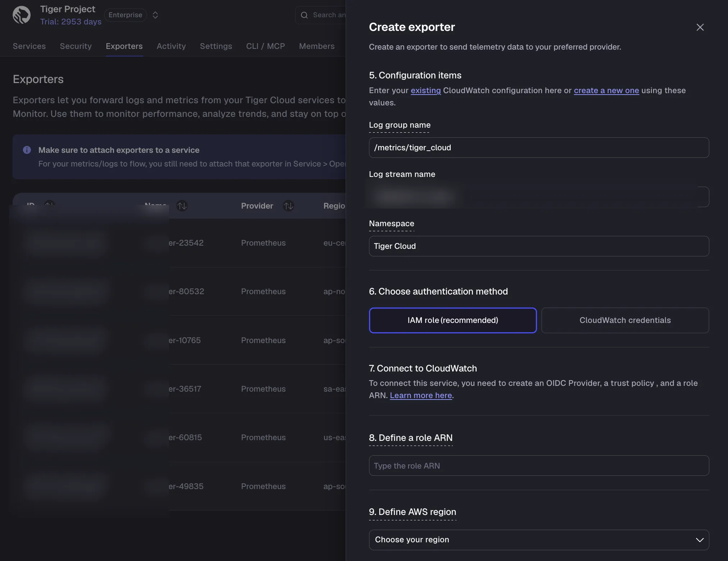Click 'Trial: 2953 days' text
728x561 pixels.
[71, 22]
